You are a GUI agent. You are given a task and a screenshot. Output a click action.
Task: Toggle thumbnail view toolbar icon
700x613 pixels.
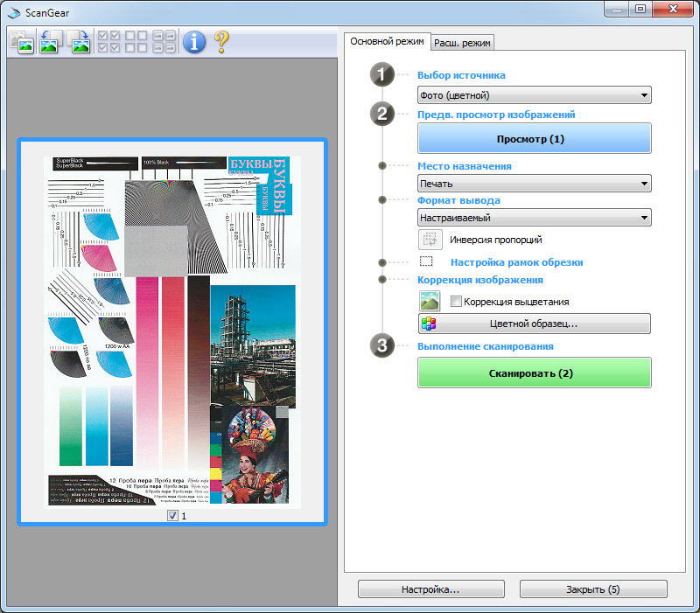point(23,42)
